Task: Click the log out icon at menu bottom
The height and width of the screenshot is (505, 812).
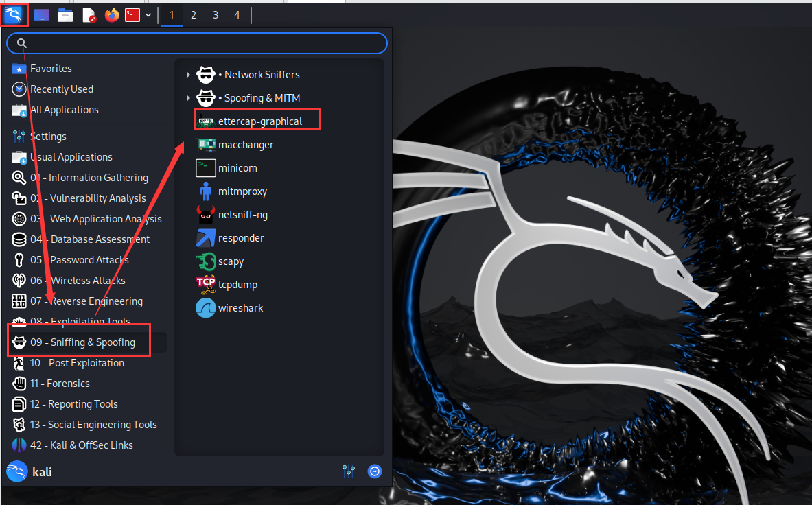Action: (x=374, y=471)
